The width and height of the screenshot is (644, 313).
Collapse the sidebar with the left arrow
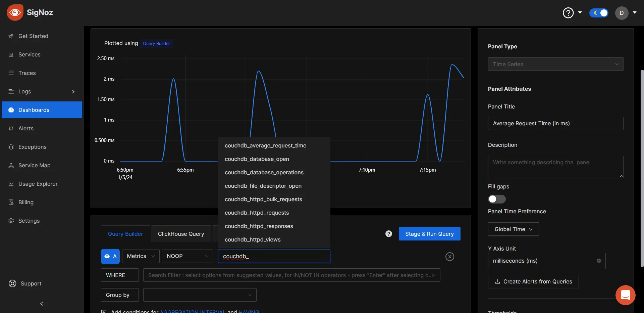[x=42, y=304]
